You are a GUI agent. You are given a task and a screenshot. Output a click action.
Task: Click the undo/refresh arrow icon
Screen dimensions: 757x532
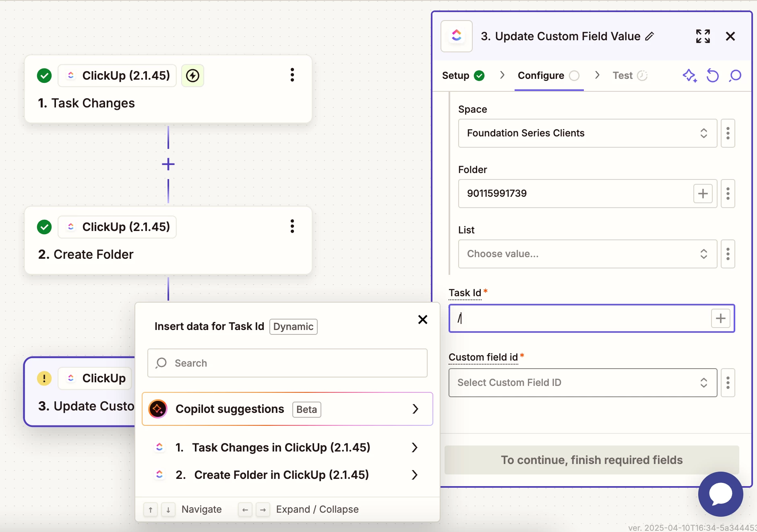click(x=713, y=76)
